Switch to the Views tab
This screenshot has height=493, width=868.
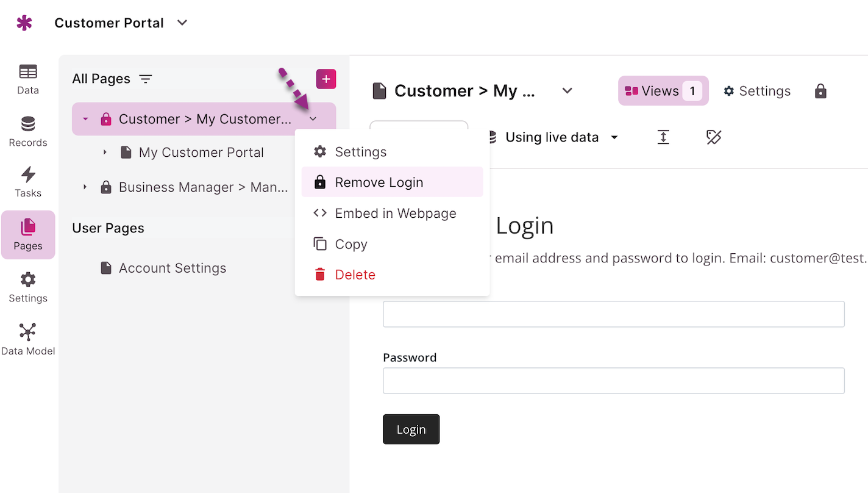coord(663,91)
